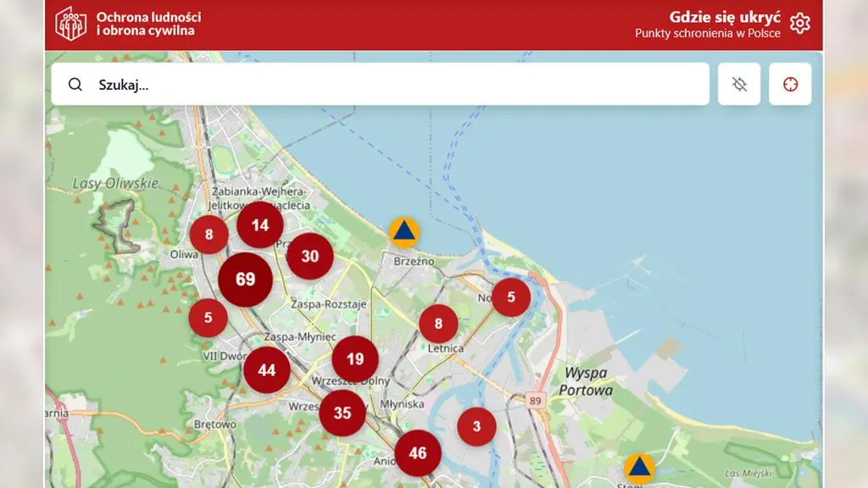Viewport: 868px width, 488px height.
Task: Click the Ochrona ludności i obrona cywilna text
Action: click(148, 24)
